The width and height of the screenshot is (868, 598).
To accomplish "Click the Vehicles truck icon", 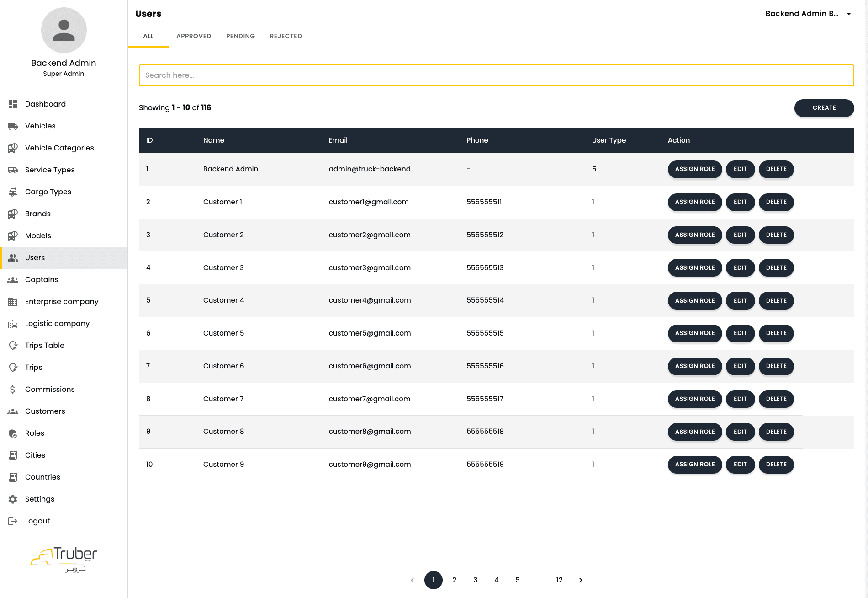I will tap(13, 126).
